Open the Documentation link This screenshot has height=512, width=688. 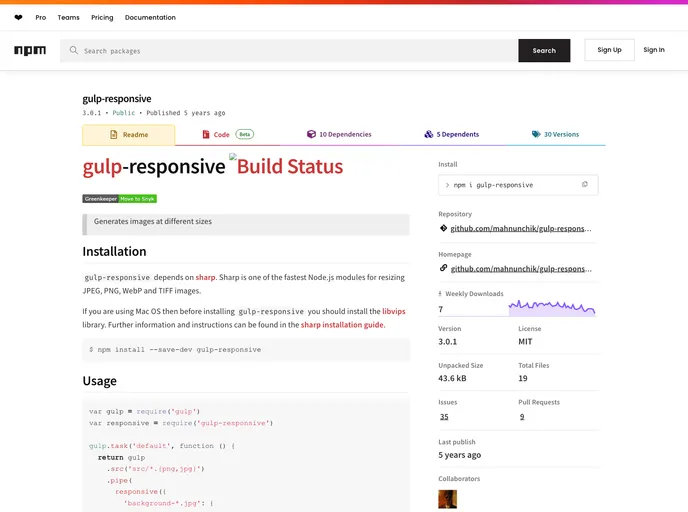150,18
